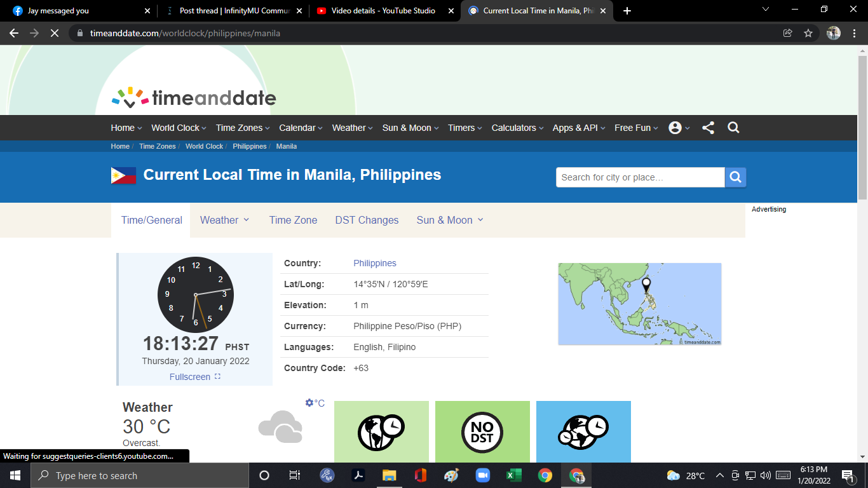Open the Weather sub-tab
Image resolution: width=868 pixels, height=488 pixels.
(x=225, y=220)
